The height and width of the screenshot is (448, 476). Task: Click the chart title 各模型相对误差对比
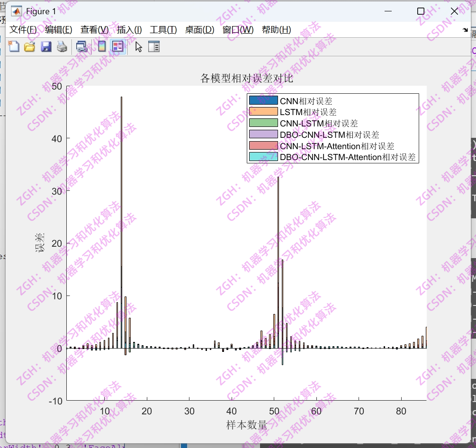246,78
